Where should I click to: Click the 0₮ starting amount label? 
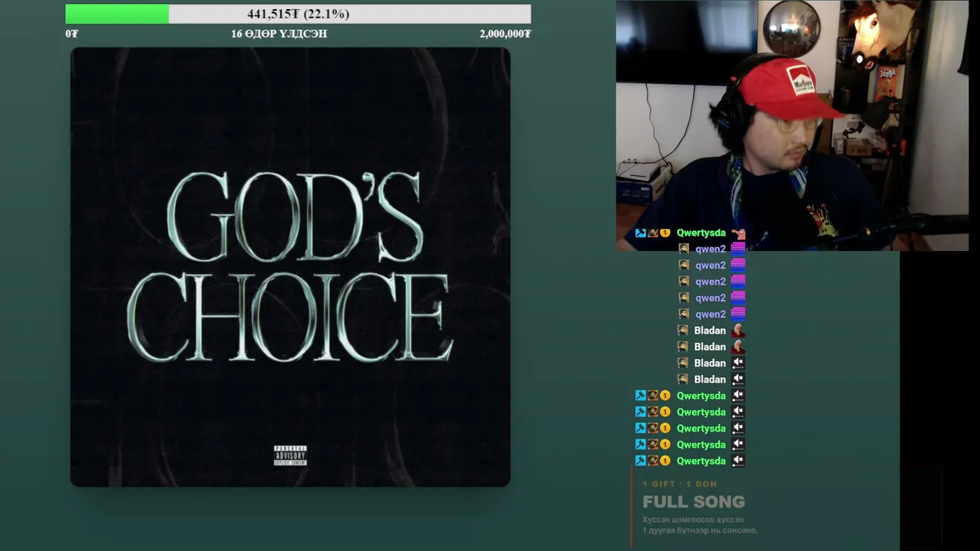(x=72, y=34)
